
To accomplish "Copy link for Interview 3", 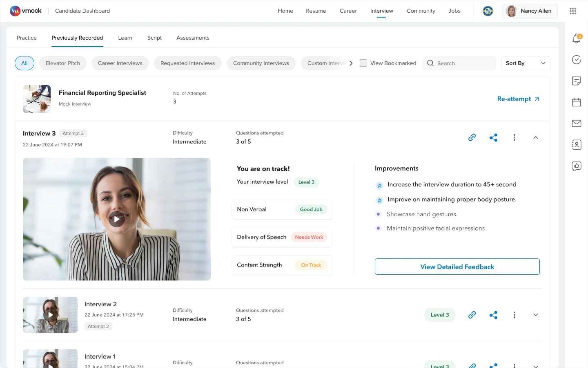I will click(x=472, y=137).
